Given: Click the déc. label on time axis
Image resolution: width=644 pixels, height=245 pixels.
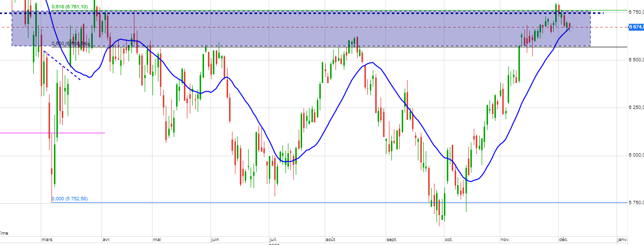Looking at the screenshot, I should tap(564, 240).
